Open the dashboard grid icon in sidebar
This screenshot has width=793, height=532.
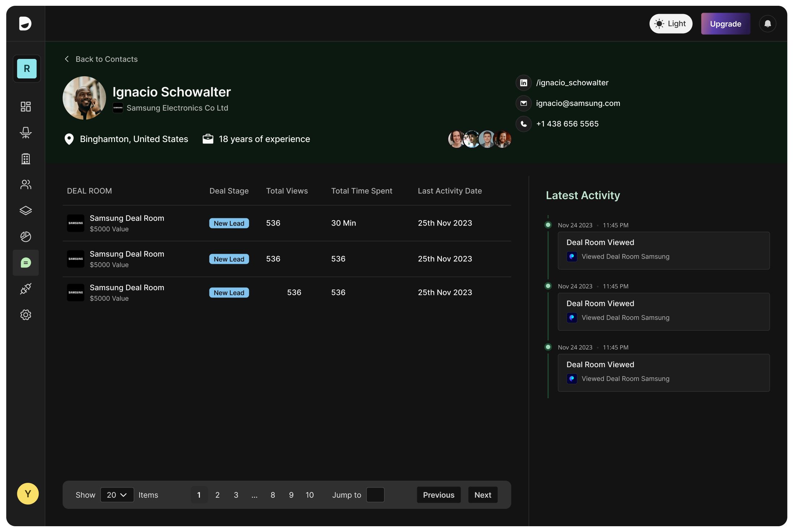[x=26, y=107]
